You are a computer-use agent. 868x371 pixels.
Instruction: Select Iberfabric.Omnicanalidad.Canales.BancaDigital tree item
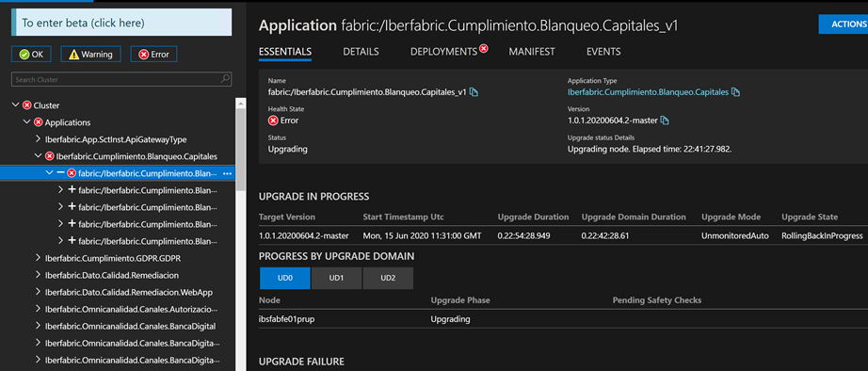pos(130,326)
